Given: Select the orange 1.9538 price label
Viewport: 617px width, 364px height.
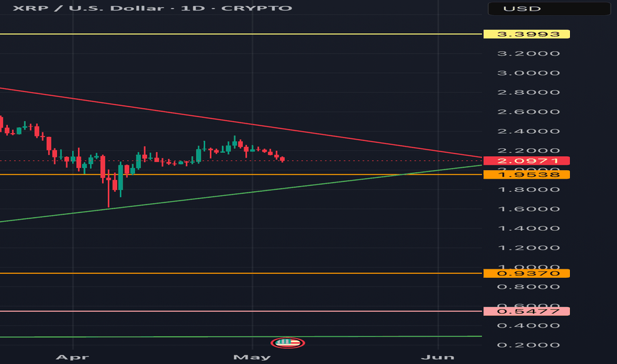Looking at the screenshot, I should click(x=526, y=174).
